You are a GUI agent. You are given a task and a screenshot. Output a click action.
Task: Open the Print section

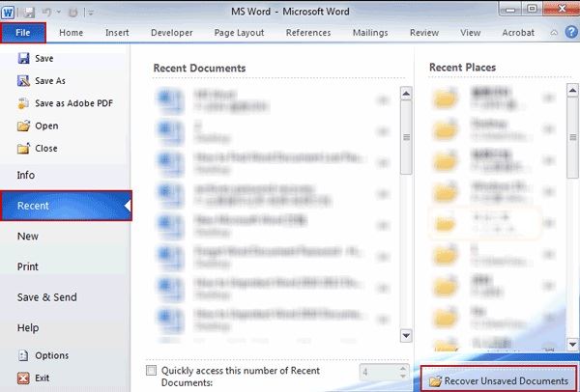[x=28, y=266]
